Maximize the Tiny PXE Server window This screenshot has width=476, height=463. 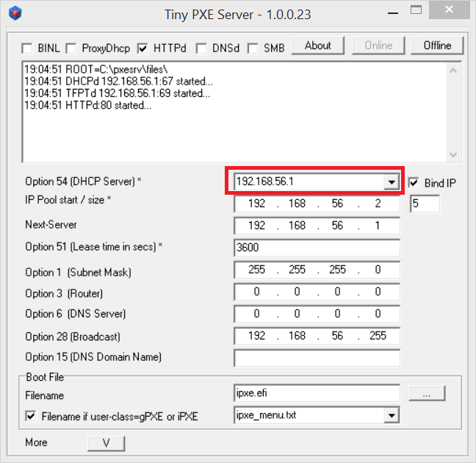click(416, 10)
